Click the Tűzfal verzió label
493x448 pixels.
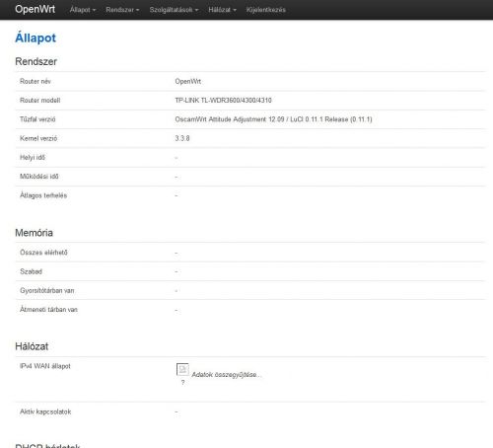pyautogui.click(x=37, y=119)
